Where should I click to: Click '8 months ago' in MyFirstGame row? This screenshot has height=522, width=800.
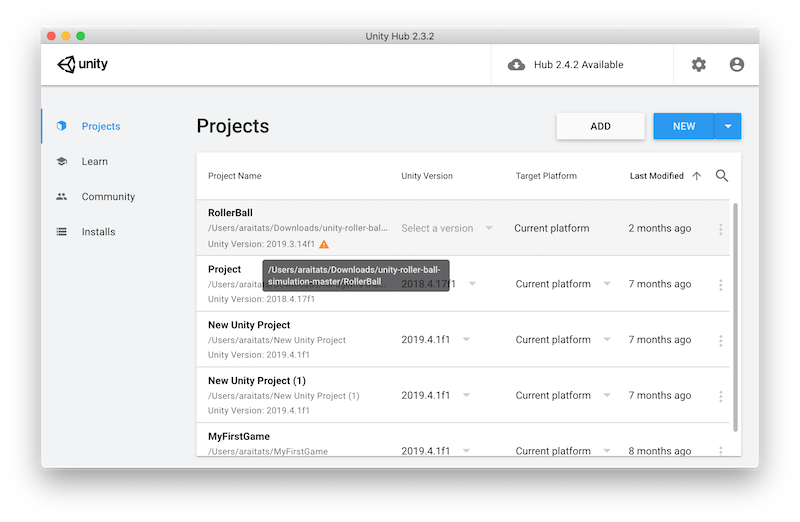[x=660, y=451]
